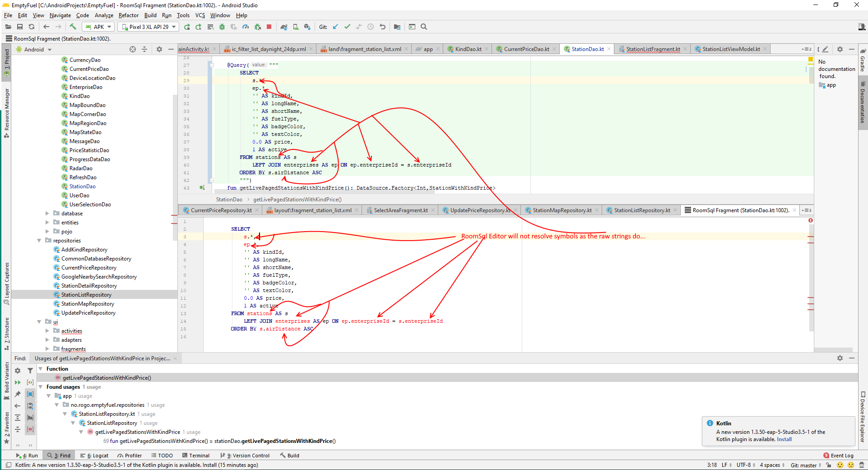Viewport: 868px width, 470px height.
Task: Open the Pixel 3 XL API 29 device dropdown
Action: click(149, 27)
